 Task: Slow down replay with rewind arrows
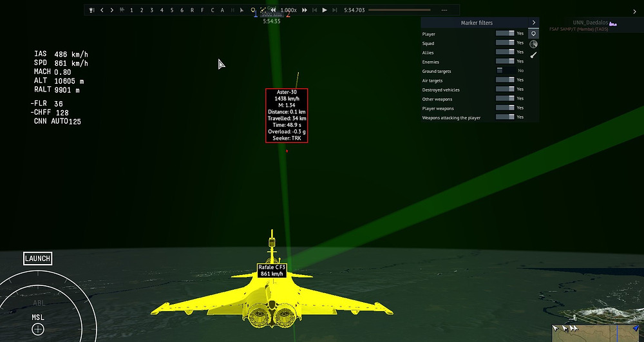[273, 10]
